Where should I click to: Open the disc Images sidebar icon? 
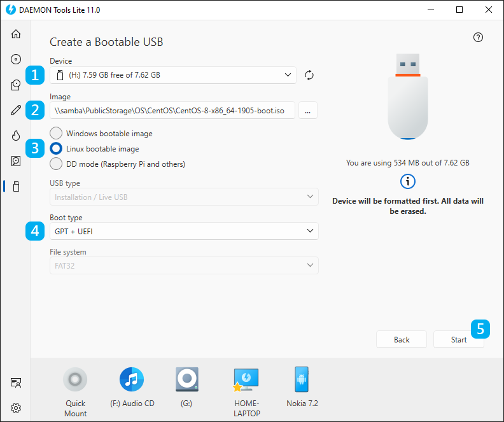[16, 59]
